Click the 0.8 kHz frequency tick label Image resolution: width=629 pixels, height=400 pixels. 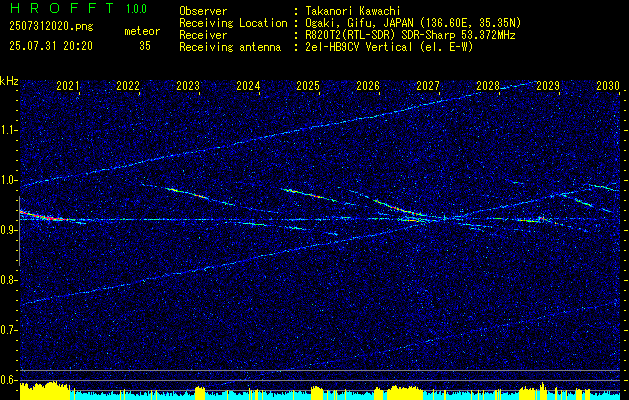(x=8, y=280)
